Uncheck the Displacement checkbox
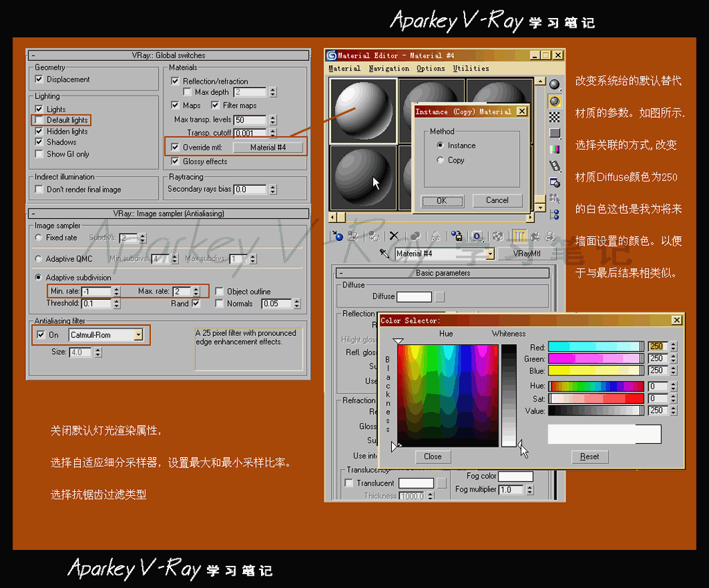 (39, 79)
